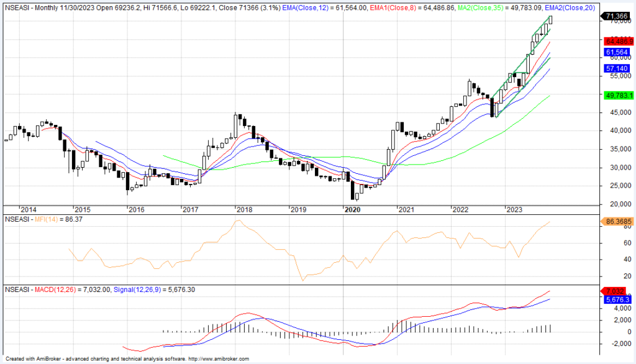Select the blue 5,676.3 Signal value tag

[x=616, y=299]
